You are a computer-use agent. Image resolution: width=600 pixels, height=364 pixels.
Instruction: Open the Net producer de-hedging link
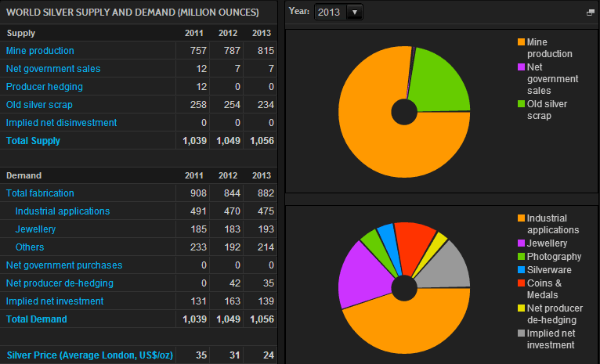[x=60, y=283]
